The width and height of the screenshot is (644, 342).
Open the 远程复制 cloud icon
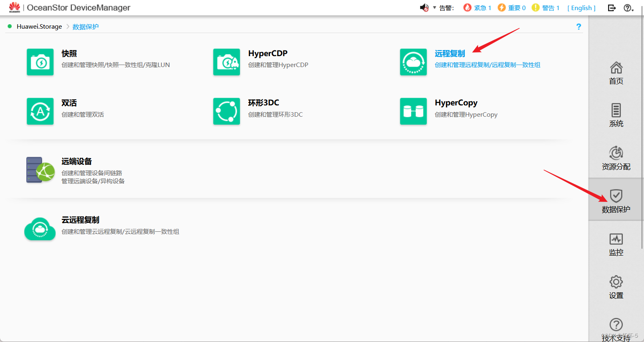[x=413, y=62]
